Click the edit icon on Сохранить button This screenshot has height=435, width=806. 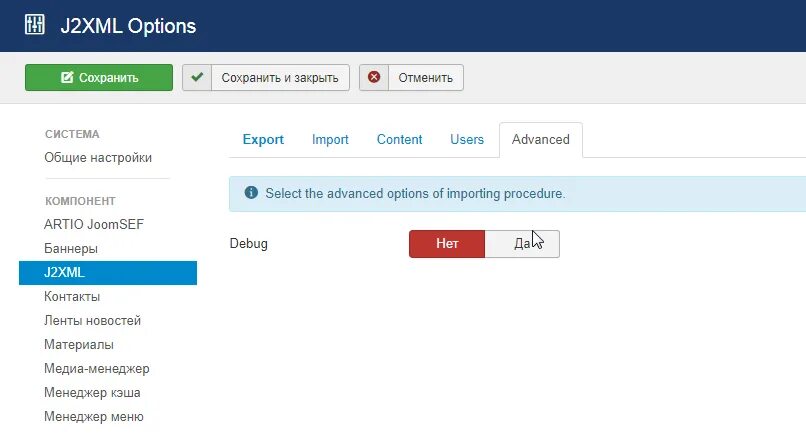67,78
